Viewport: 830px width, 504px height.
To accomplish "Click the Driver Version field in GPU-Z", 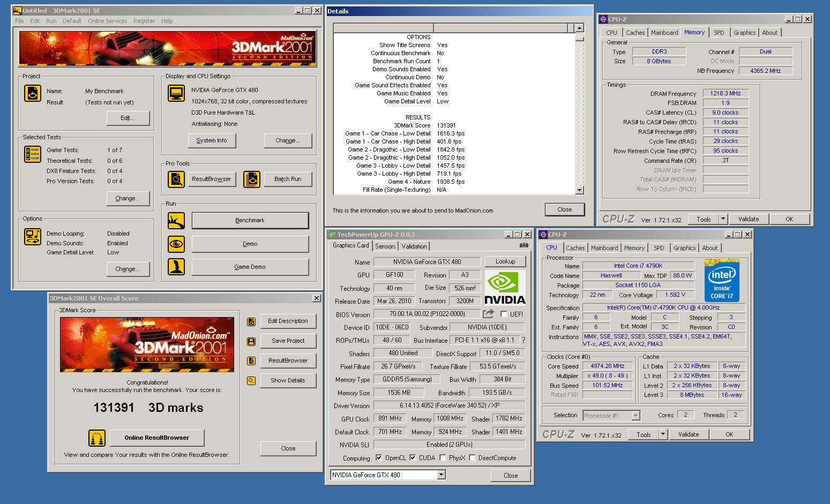I will point(449,406).
